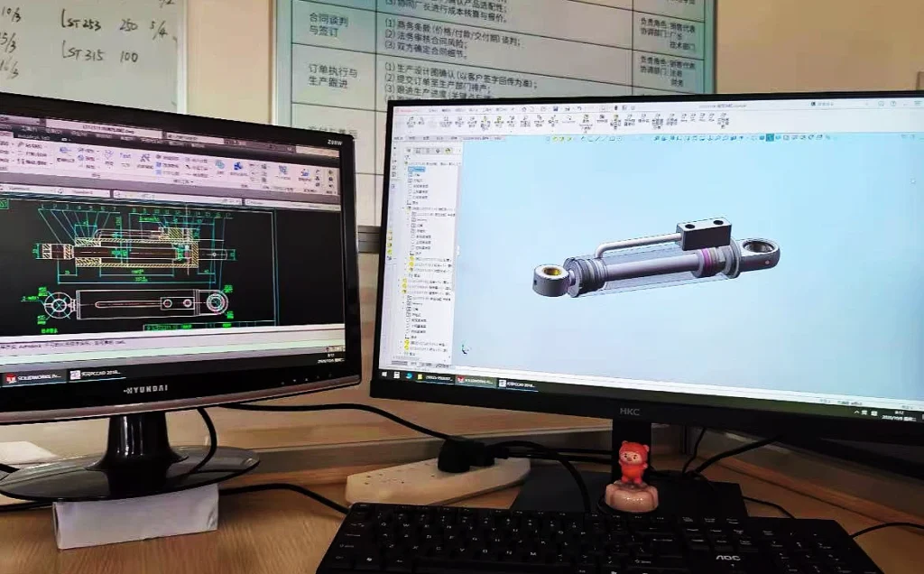Click the Save icon in the SolidWorks title bar
Image resolution: width=924 pixels, height=574 pixels.
pos(555,108)
